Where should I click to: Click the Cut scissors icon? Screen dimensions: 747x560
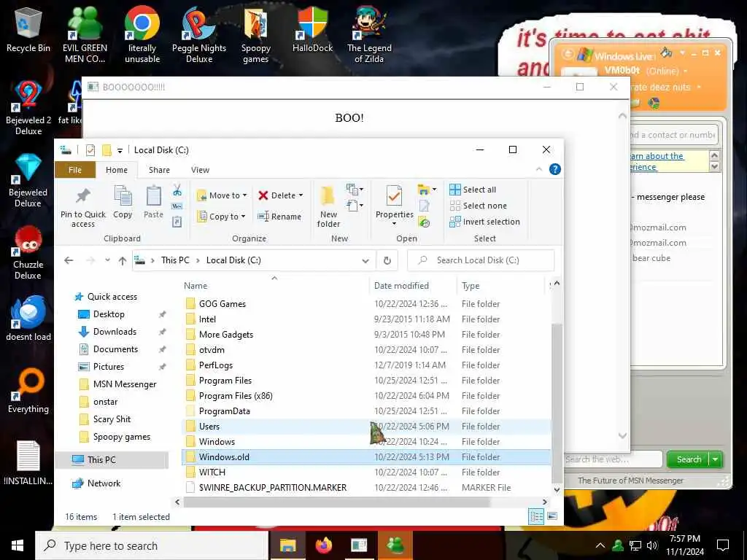click(x=177, y=190)
